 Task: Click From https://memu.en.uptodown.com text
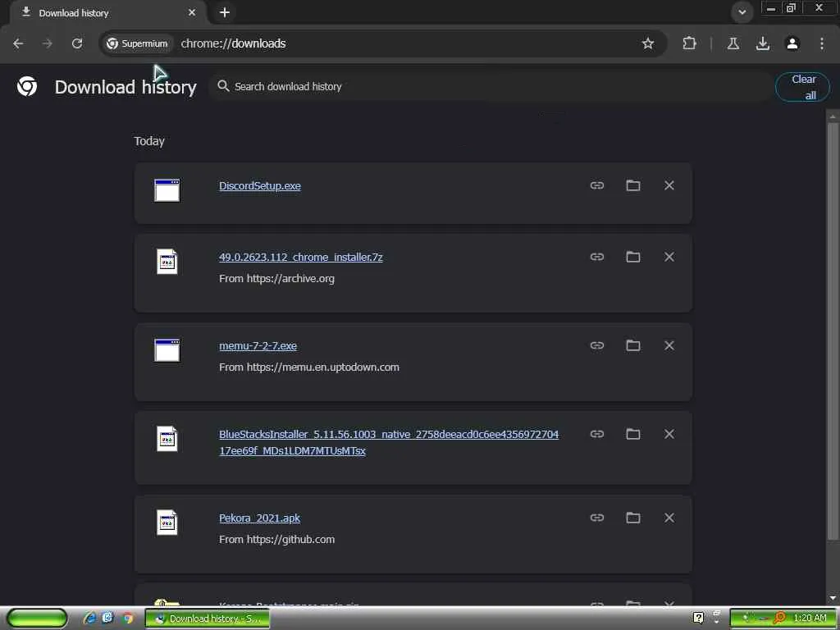pos(309,367)
